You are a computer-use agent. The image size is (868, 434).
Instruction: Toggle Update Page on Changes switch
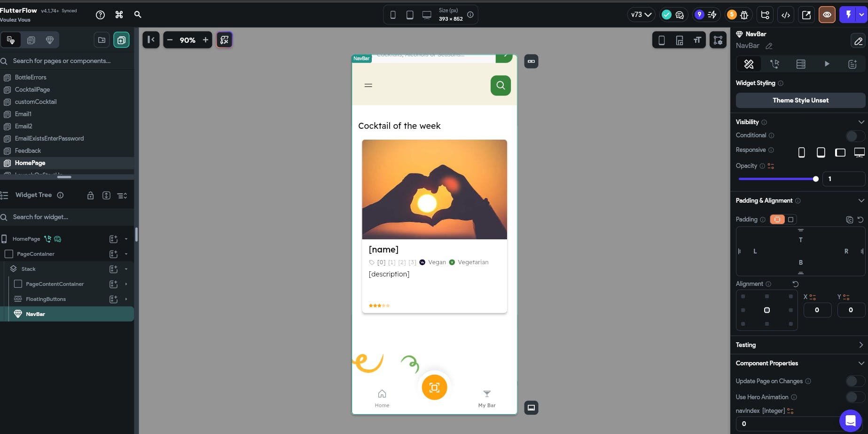coord(855,381)
